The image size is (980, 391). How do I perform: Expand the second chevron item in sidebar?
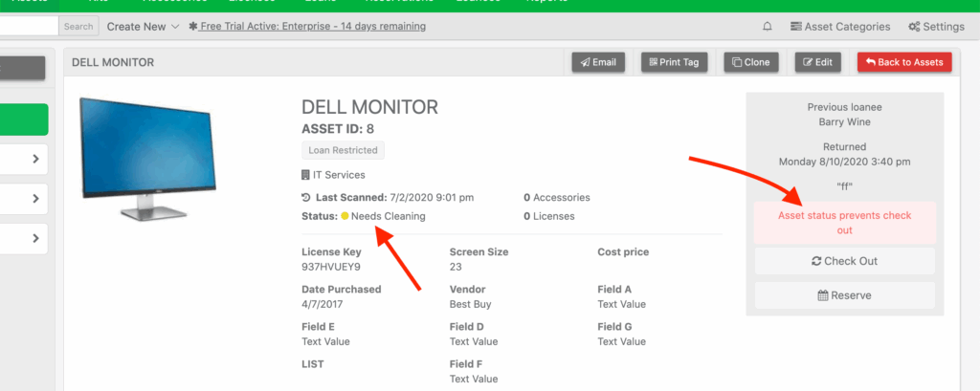[x=34, y=199]
